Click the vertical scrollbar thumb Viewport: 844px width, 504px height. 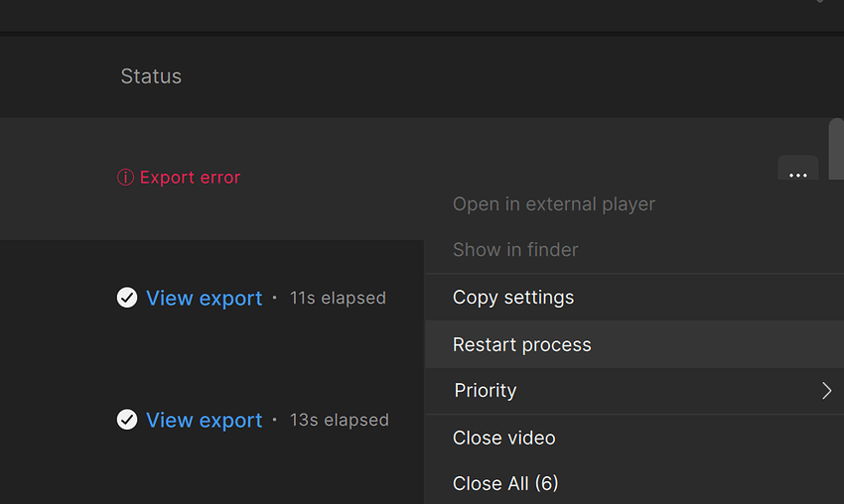[x=836, y=149]
